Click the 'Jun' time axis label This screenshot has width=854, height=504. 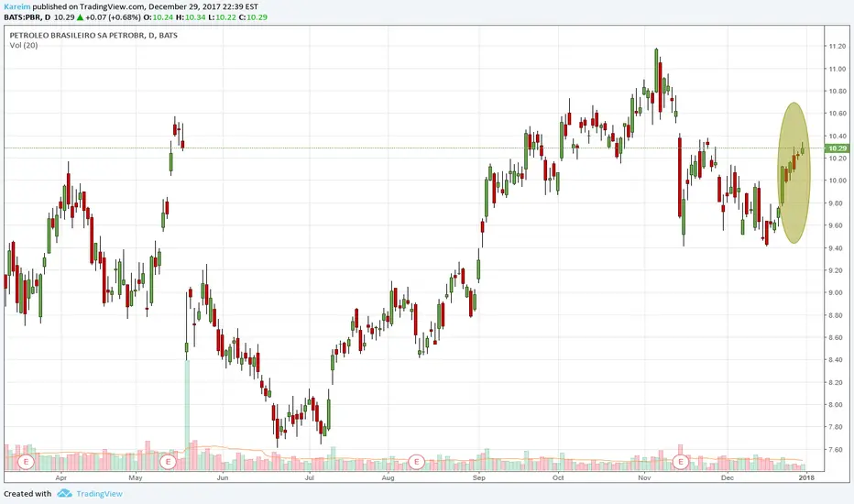click(223, 477)
